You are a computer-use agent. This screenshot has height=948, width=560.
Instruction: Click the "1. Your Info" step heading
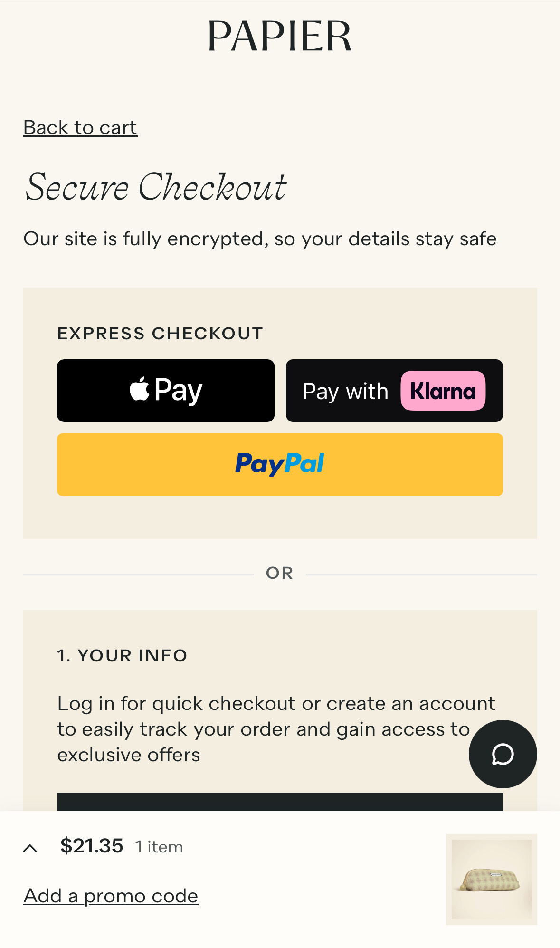pos(122,656)
